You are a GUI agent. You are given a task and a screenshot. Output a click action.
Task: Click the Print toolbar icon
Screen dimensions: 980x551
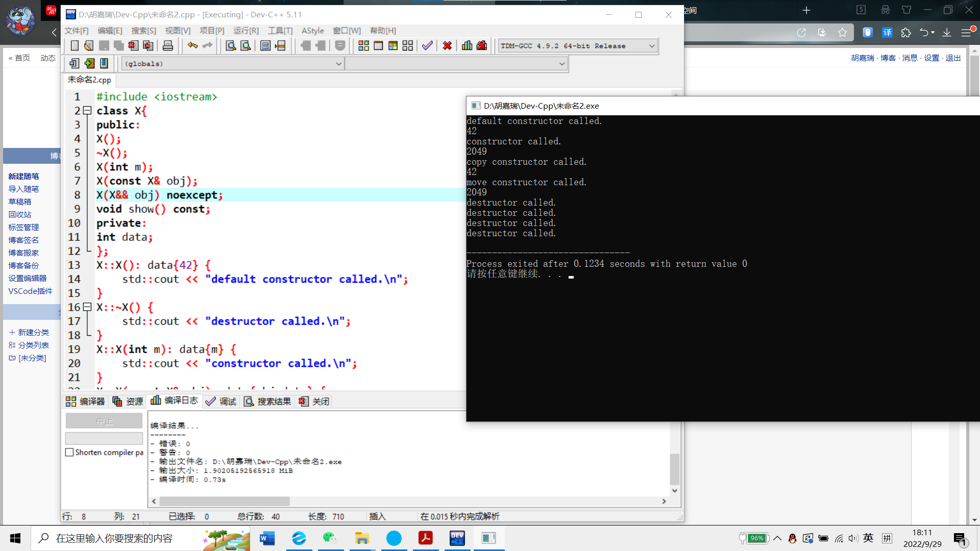click(167, 46)
